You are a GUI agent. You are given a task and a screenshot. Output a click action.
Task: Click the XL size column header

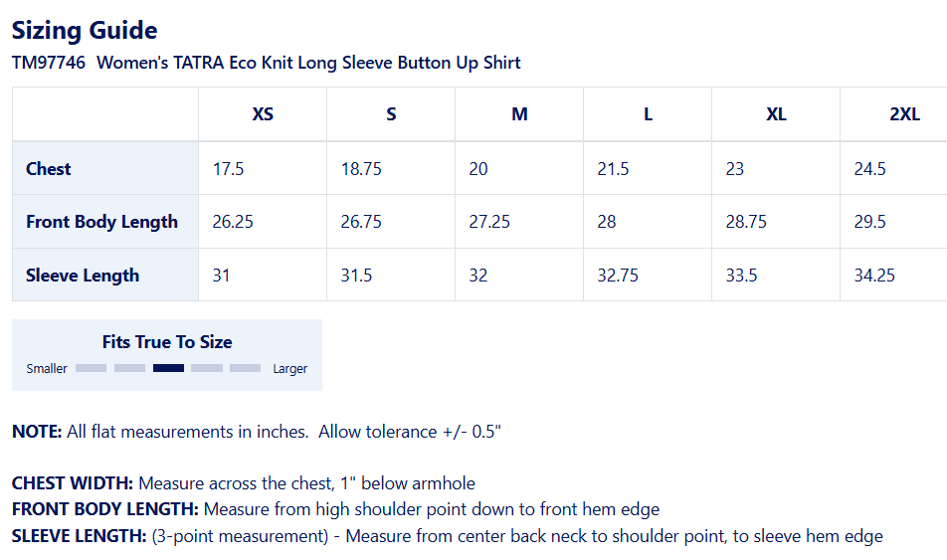tap(776, 114)
